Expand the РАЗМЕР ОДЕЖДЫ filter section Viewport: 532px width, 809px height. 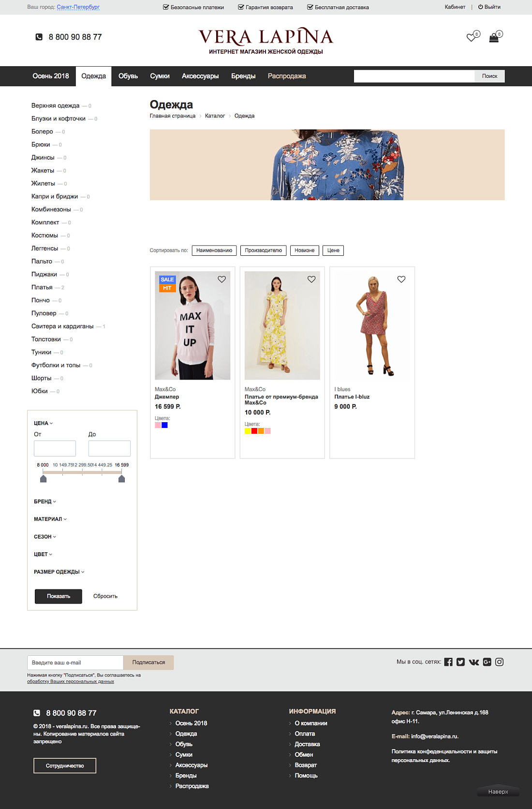pos(59,572)
